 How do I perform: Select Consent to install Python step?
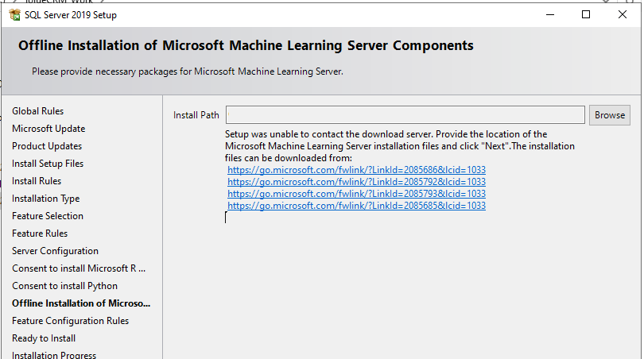point(64,286)
